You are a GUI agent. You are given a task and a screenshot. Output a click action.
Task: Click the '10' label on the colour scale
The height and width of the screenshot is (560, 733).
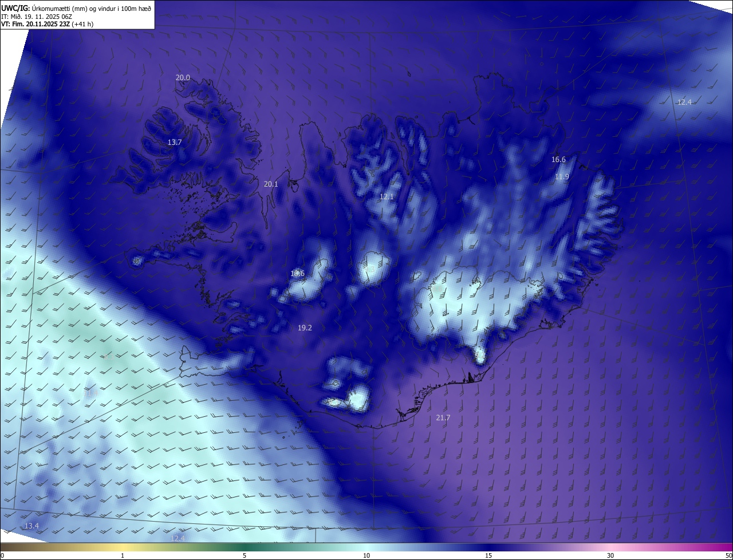click(366, 555)
